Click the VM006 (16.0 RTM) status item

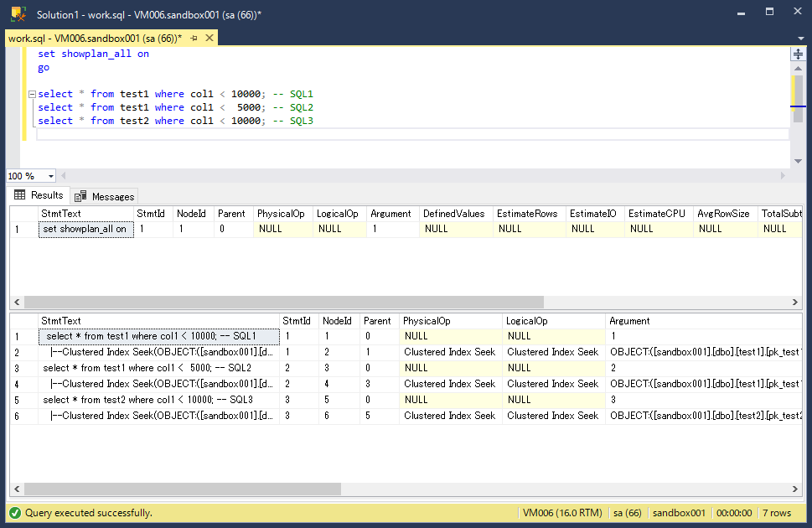[562, 512]
